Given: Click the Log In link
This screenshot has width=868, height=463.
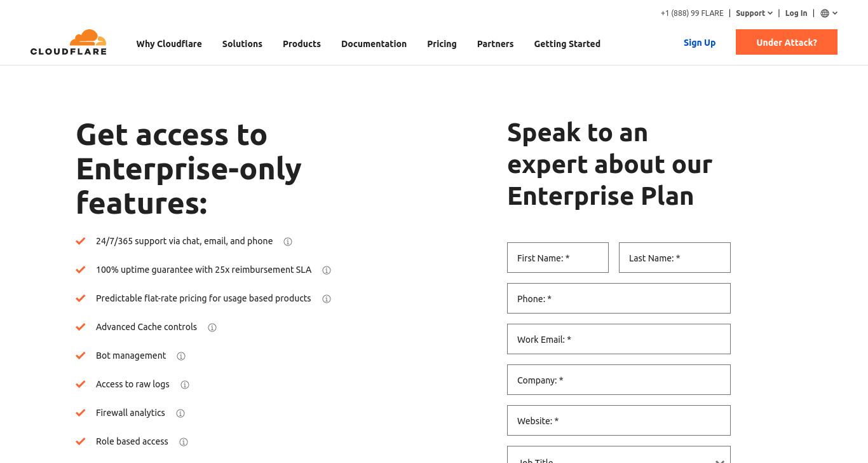Looking at the screenshot, I should (x=796, y=13).
